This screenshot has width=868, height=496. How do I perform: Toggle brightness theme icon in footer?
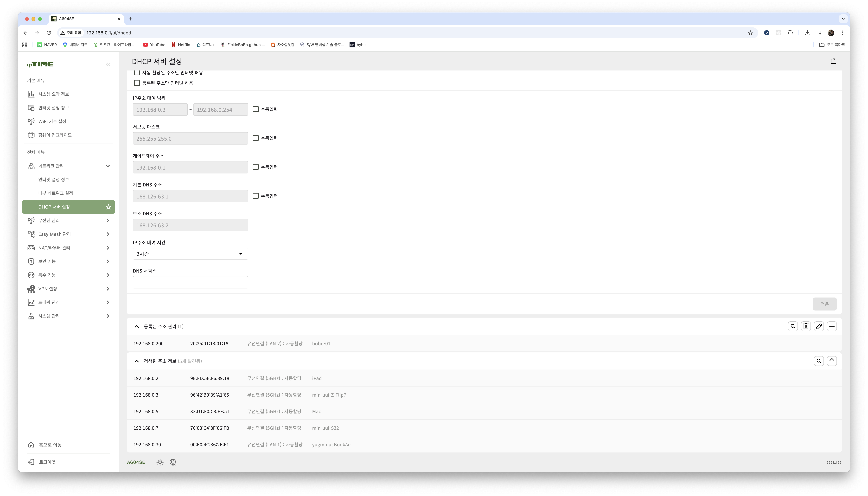pyautogui.click(x=160, y=462)
